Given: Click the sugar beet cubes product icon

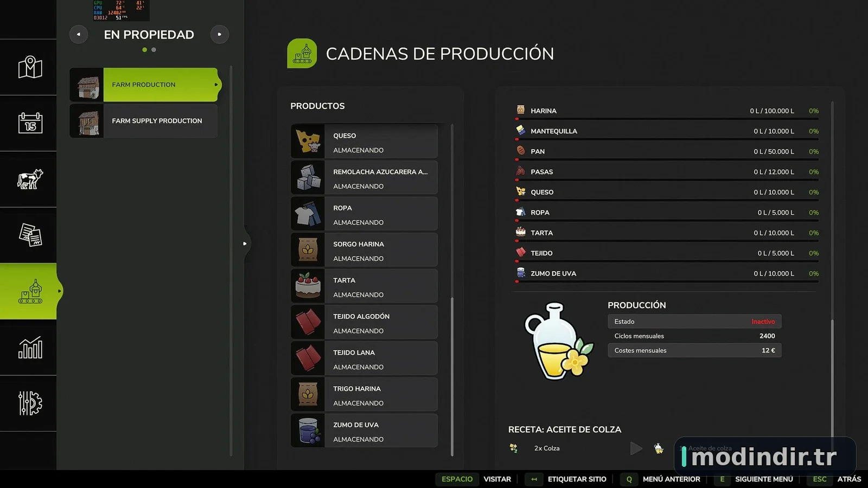Looking at the screenshot, I should pos(308,178).
